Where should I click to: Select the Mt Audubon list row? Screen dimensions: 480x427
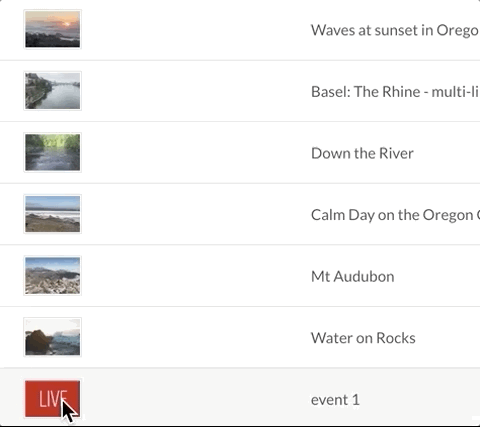240,276
